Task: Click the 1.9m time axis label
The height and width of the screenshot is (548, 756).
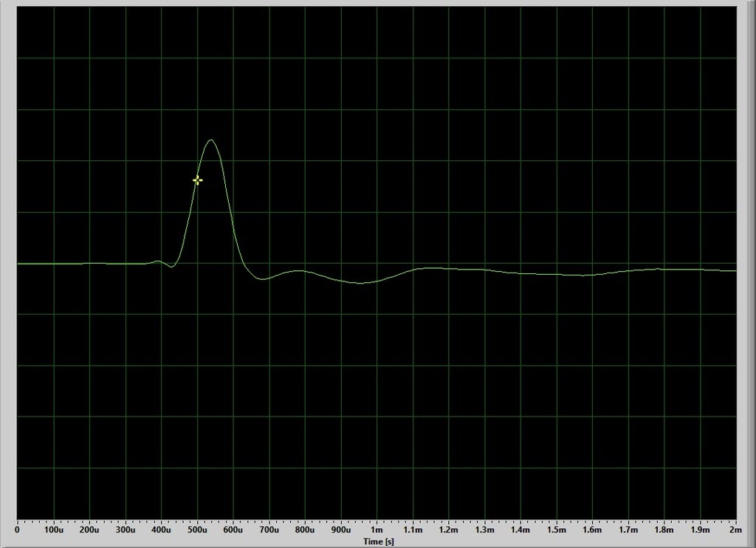Action: coord(700,530)
